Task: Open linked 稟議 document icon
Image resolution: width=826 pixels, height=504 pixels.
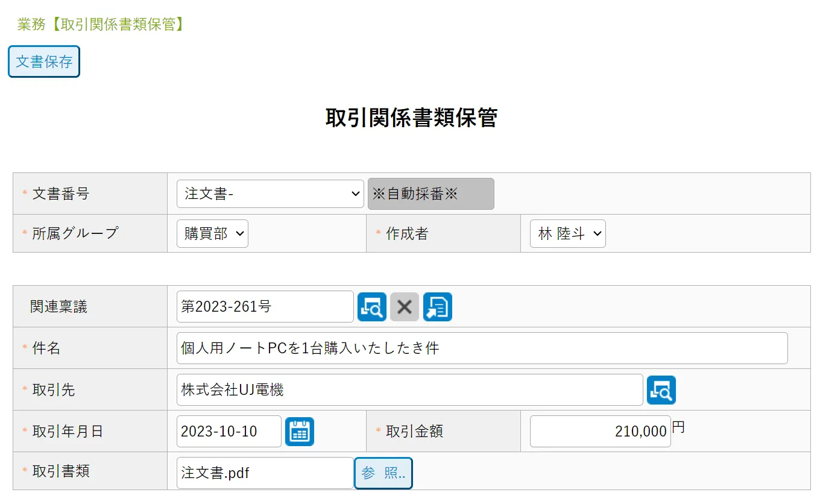Action: pyautogui.click(x=438, y=307)
